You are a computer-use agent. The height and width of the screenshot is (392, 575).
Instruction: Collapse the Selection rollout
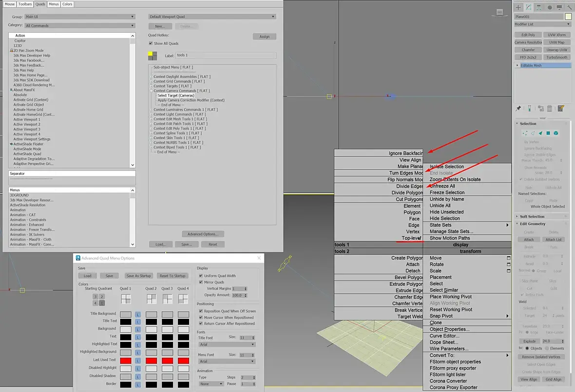tap(528, 124)
